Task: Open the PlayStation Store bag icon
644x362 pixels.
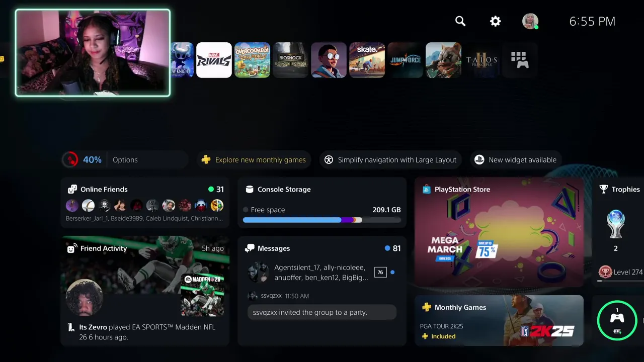Action: click(426, 190)
